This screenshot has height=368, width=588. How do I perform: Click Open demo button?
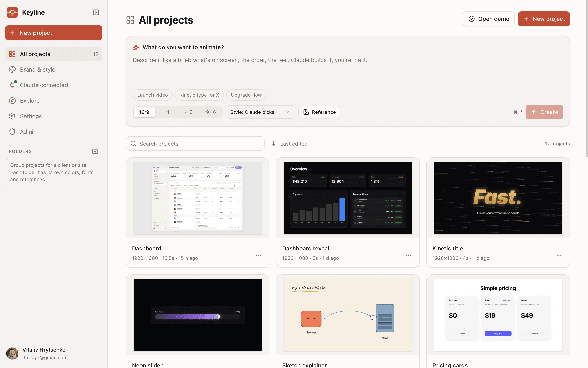pos(489,19)
